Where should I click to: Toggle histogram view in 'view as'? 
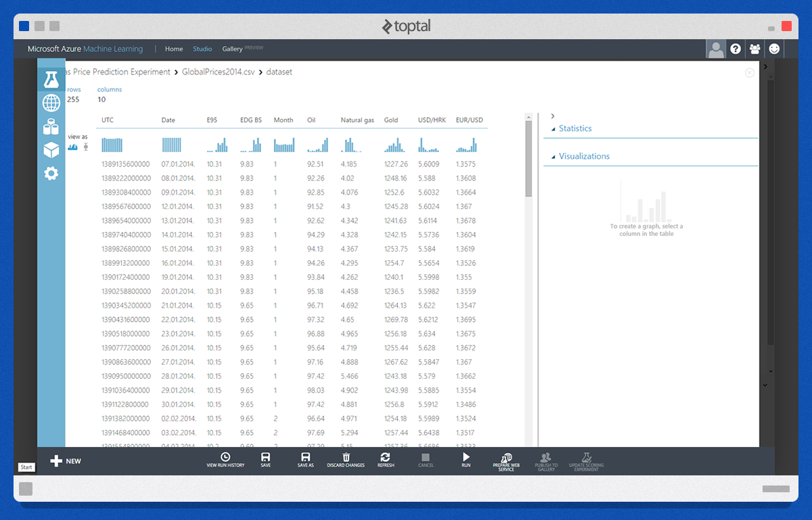tap(72, 147)
